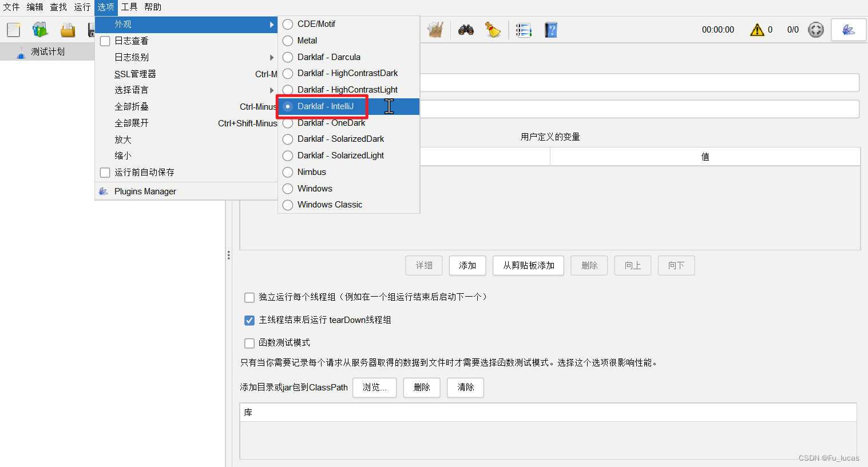Uncheck 主线程结束后运行 tearDown线程组
The image size is (868, 467).
[x=249, y=320]
